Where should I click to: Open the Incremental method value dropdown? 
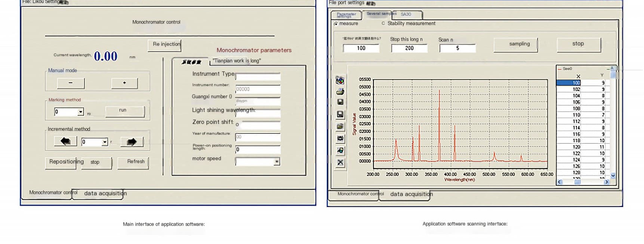(105, 142)
